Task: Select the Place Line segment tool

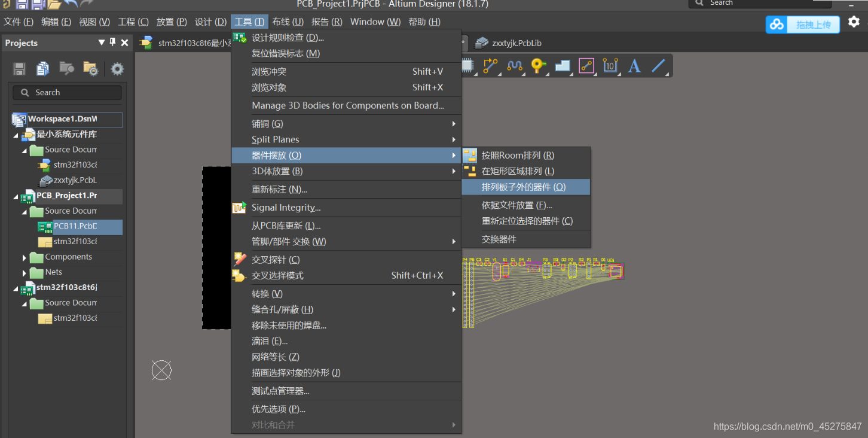Action: 586,65
